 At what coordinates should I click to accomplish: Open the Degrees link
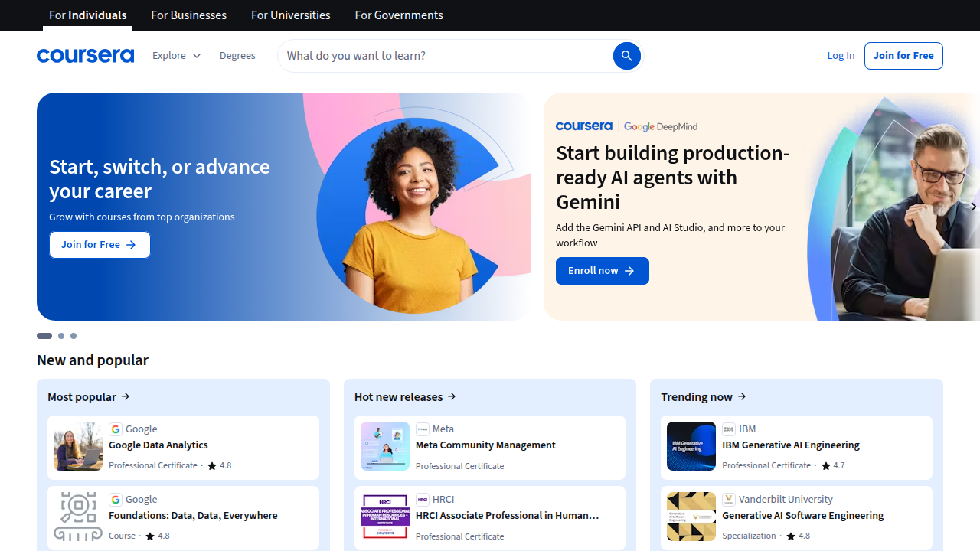click(x=237, y=56)
